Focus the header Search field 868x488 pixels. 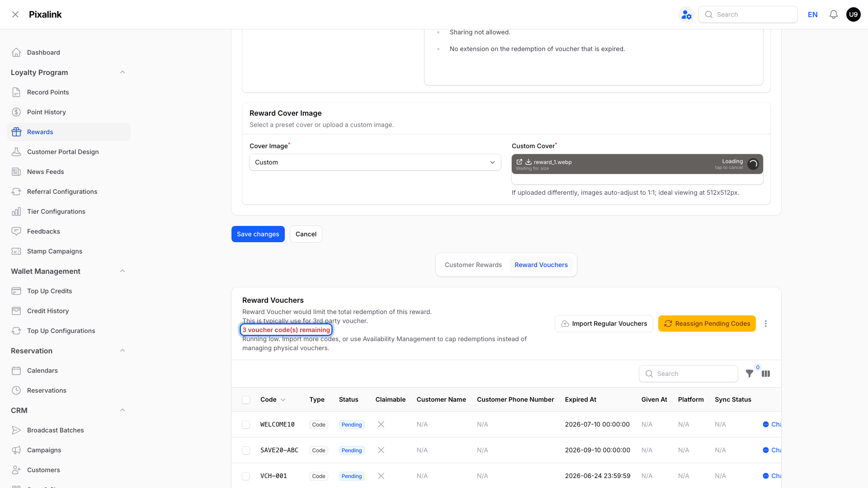point(748,14)
